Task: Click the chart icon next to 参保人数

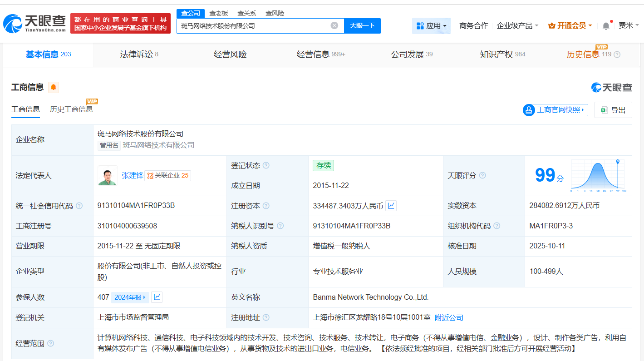Action: coord(156,297)
